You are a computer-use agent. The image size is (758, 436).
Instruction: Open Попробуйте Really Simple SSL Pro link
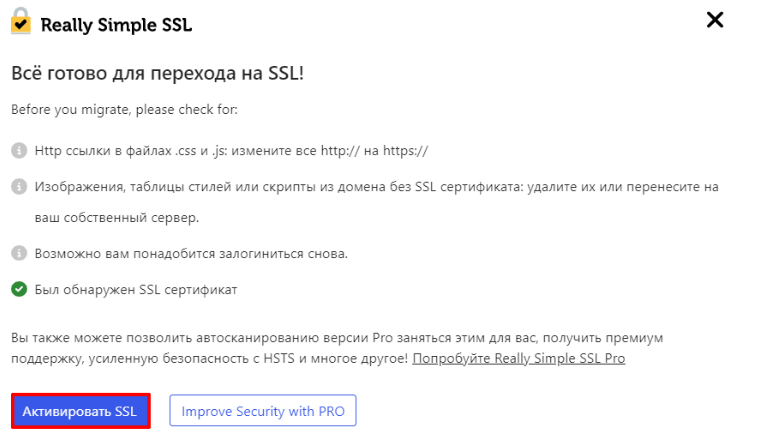coord(518,358)
